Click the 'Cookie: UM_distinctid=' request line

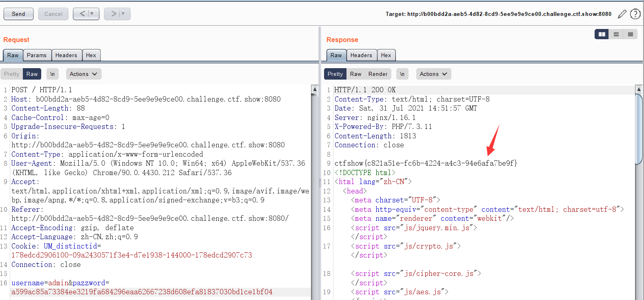coord(56,246)
